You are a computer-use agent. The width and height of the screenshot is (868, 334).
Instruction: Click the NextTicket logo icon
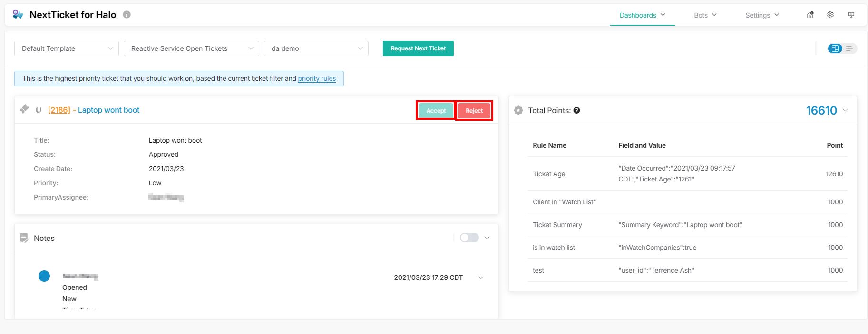click(18, 15)
